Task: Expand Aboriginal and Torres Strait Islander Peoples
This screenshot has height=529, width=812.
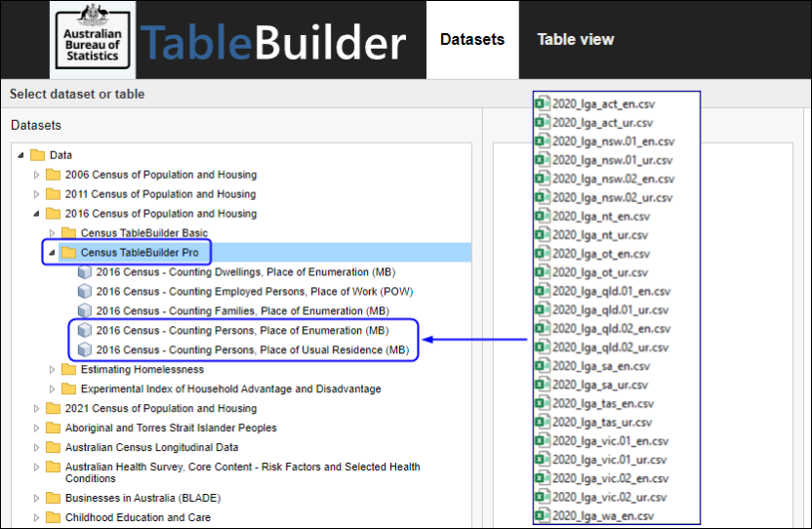Action: click(x=36, y=427)
